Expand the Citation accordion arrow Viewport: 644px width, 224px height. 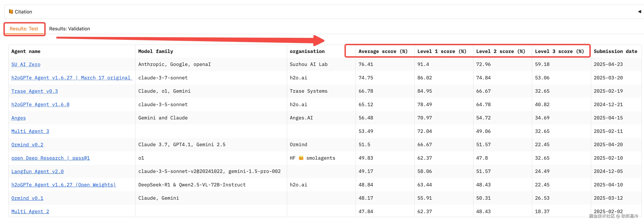pyautogui.click(x=639, y=11)
